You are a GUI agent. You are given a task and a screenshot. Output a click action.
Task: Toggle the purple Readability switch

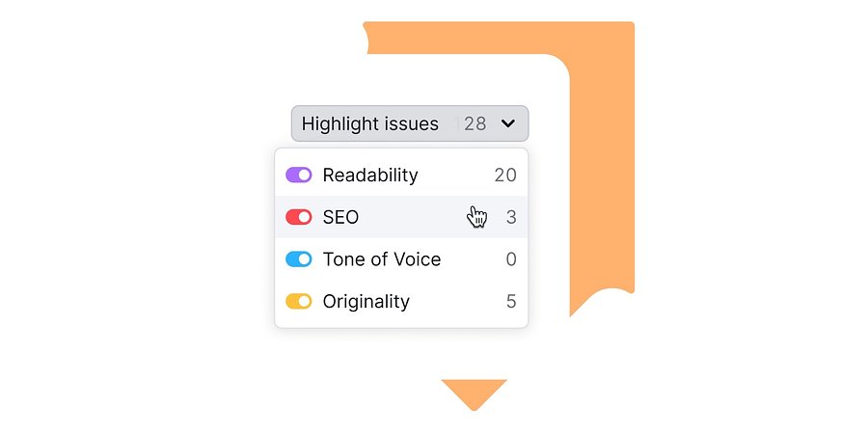(298, 175)
